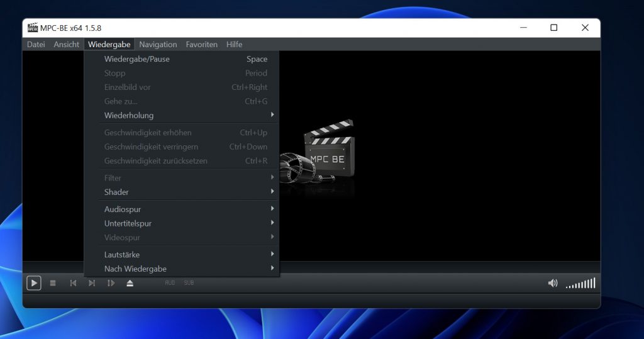The image size is (644, 339).
Task: Expand the Nach Wiedergabe submenu
Action: point(182,269)
